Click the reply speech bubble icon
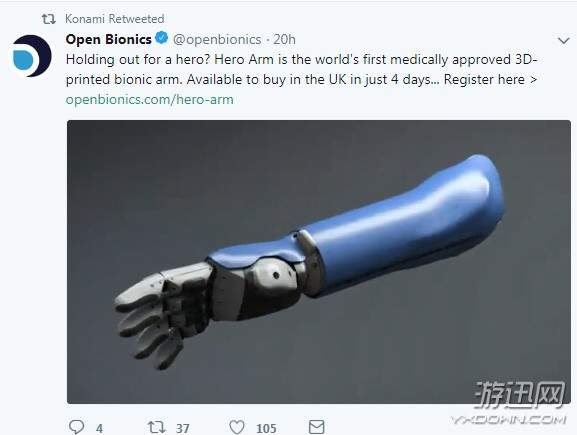Image resolution: width=577 pixels, height=435 pixels. (76, 427)
